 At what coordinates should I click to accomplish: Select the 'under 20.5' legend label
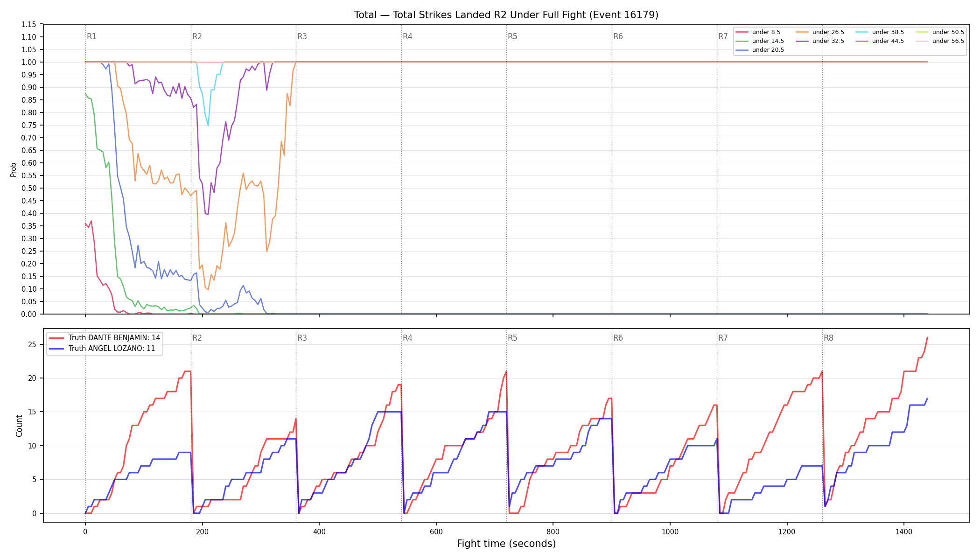[768, 50]
